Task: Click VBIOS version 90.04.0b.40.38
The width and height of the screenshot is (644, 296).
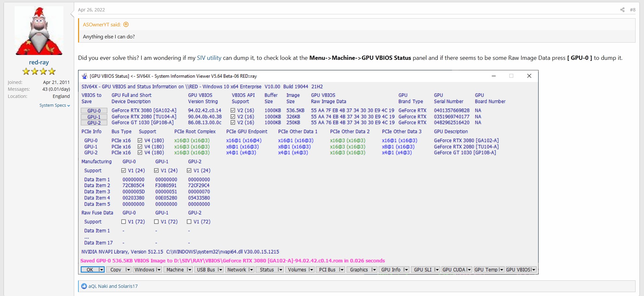Action: point(205,117)
